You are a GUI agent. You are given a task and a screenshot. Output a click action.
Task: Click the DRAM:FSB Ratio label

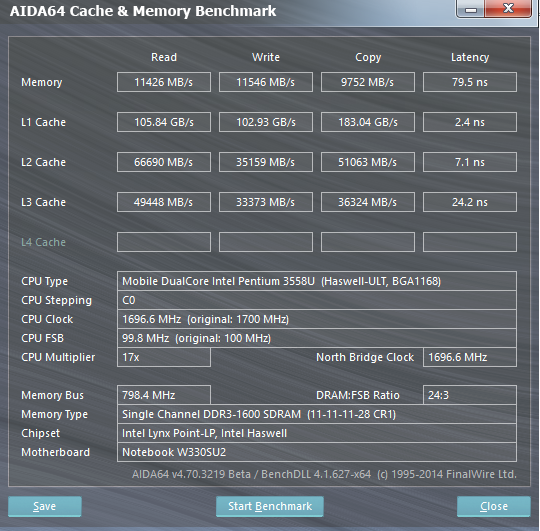pos(358,395)
